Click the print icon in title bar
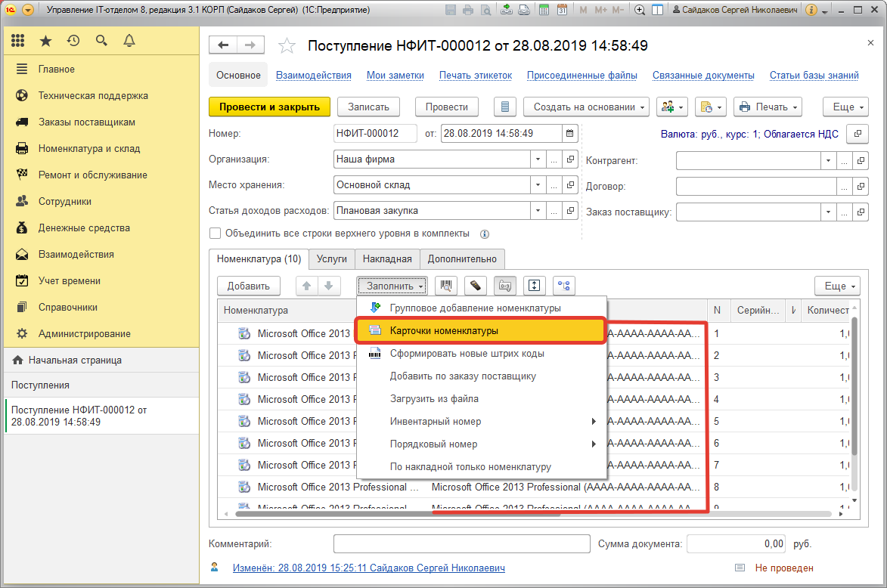887x588 pixels. click(468, 10)
